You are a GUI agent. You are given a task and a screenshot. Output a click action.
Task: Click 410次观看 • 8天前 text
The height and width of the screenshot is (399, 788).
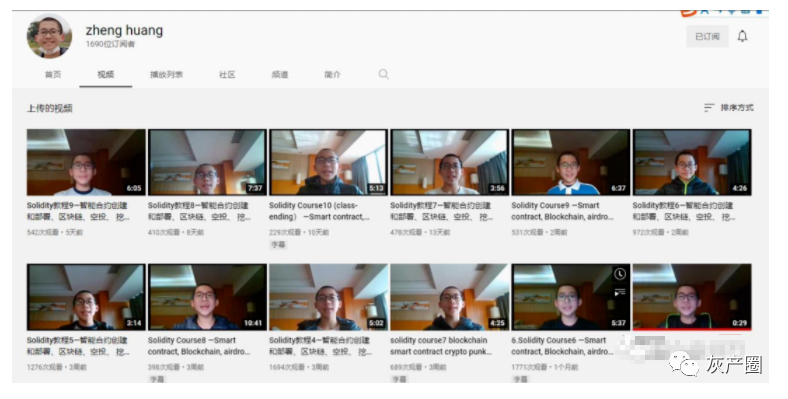click(x=176, y=233)
